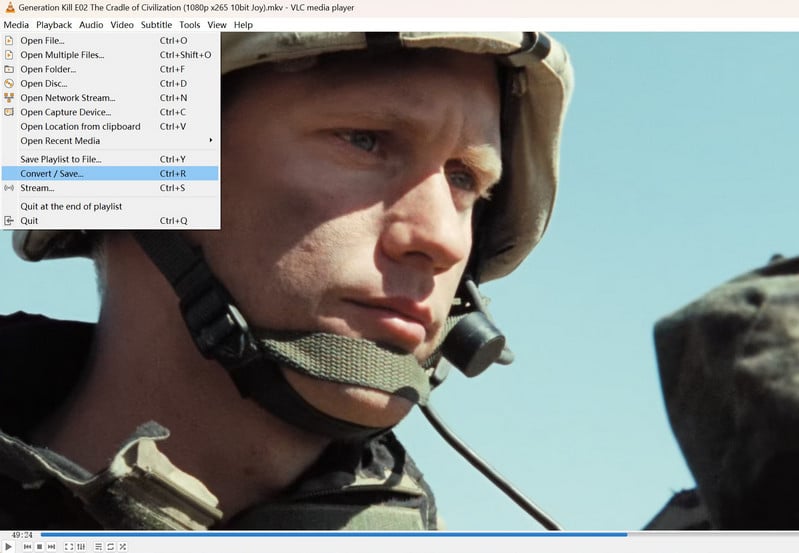Open the Audio menu
The height and width of the screenshot is (553, 799).
click(x=91, y=24)
